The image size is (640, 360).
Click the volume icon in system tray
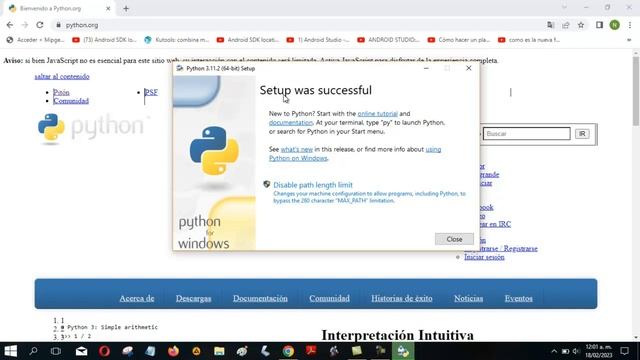(576, 351)
